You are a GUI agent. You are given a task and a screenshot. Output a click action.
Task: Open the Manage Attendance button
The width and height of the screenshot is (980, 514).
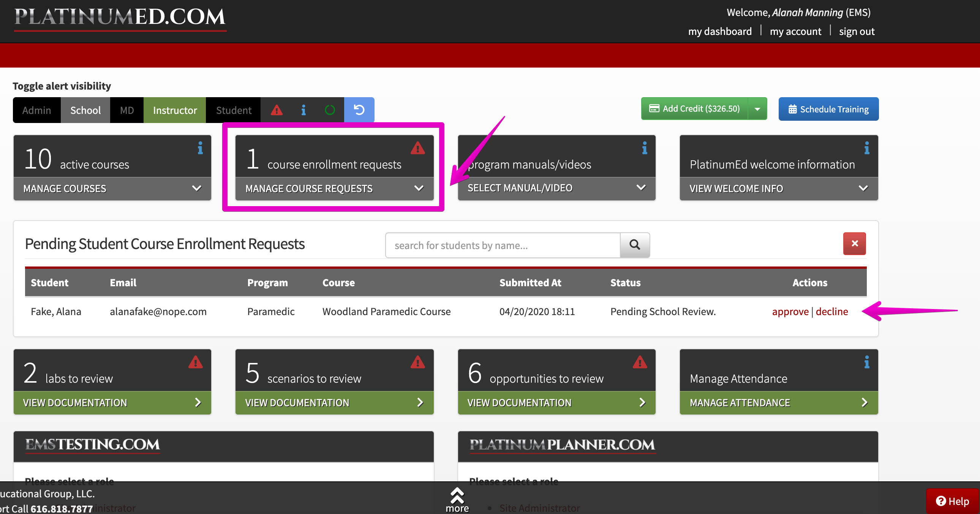pos(779,403)
